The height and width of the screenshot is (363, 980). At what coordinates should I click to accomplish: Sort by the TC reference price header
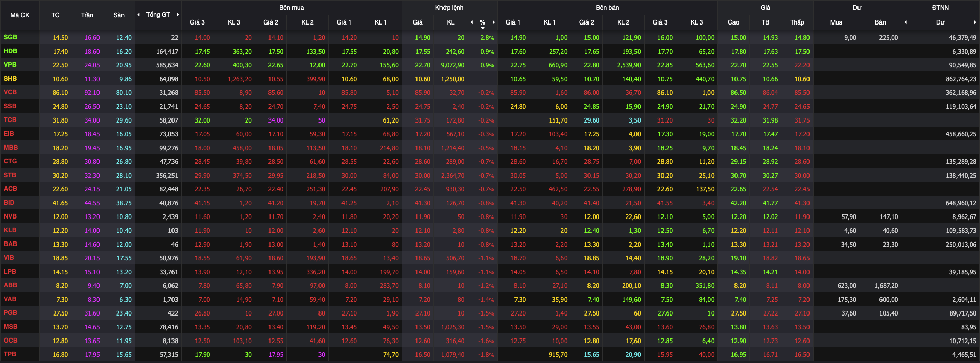55,15
